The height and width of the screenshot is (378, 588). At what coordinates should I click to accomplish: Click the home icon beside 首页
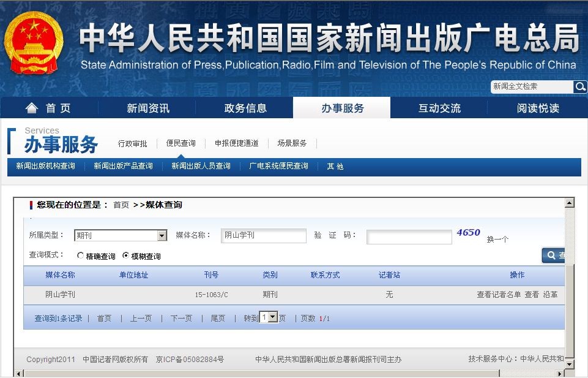tap(32, 108)
